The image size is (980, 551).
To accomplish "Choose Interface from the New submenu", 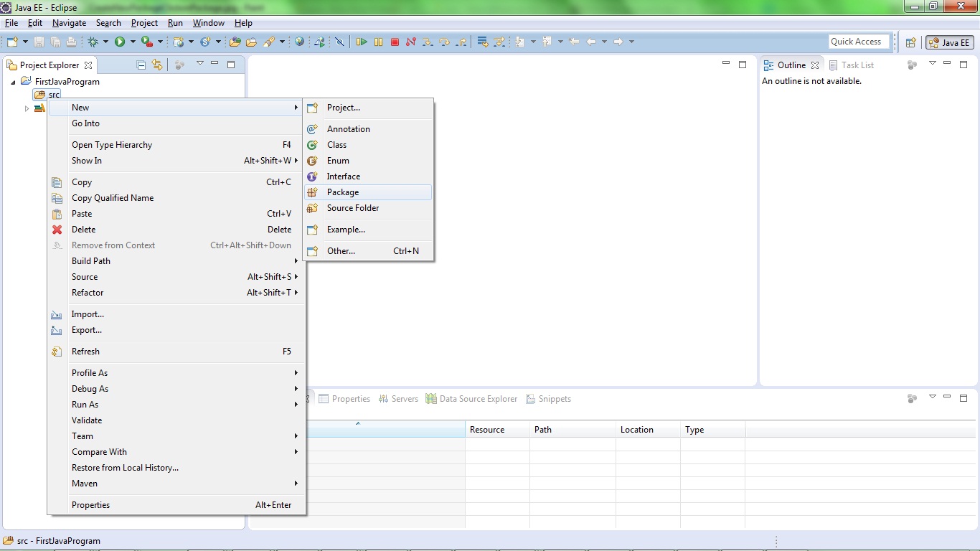I will [x=368, y=176].
